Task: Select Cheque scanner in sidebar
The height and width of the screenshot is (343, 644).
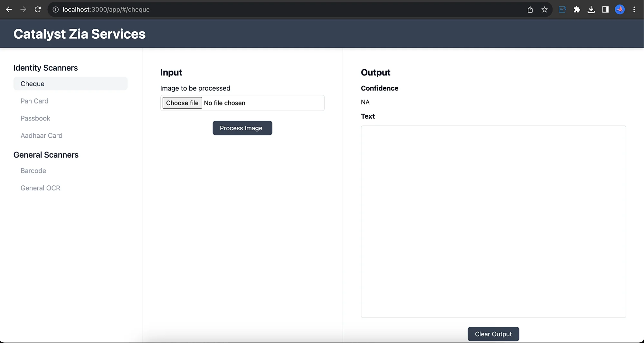Action: click(x=71, y=84)
